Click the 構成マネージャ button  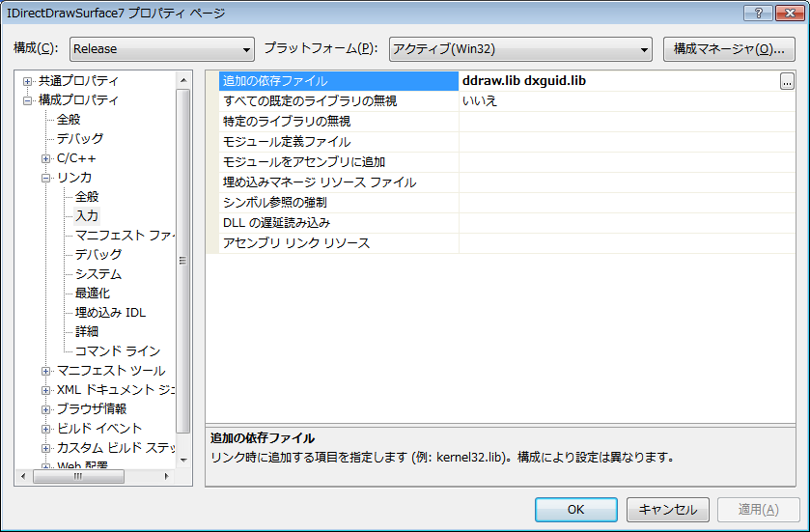click(x=729, y=49)
